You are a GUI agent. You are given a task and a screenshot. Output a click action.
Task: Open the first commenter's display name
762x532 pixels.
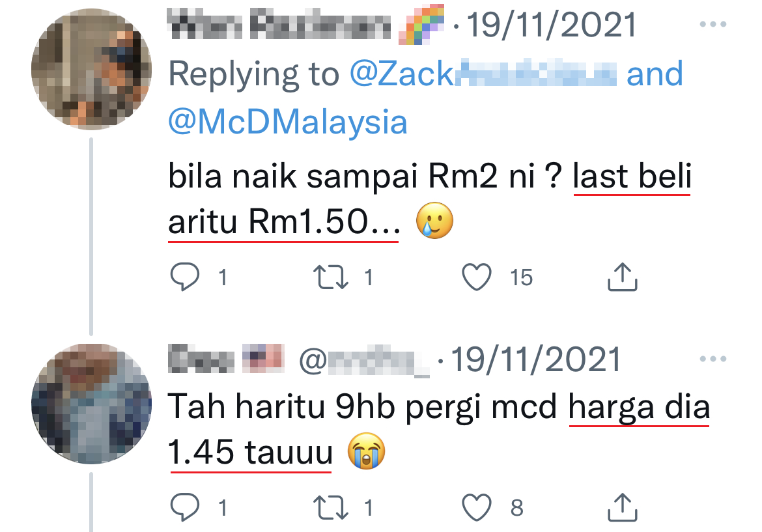tap(279, 24)
